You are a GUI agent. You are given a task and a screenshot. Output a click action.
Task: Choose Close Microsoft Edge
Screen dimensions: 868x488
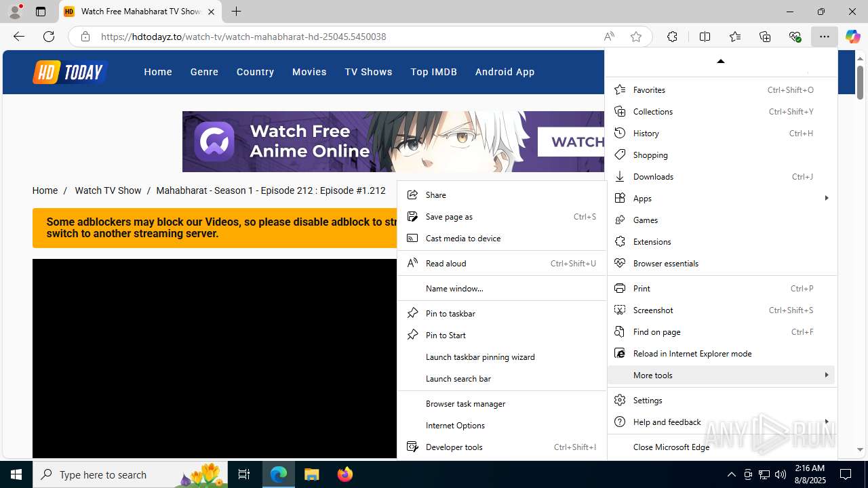pyautogui.click(x=722, y=447)
